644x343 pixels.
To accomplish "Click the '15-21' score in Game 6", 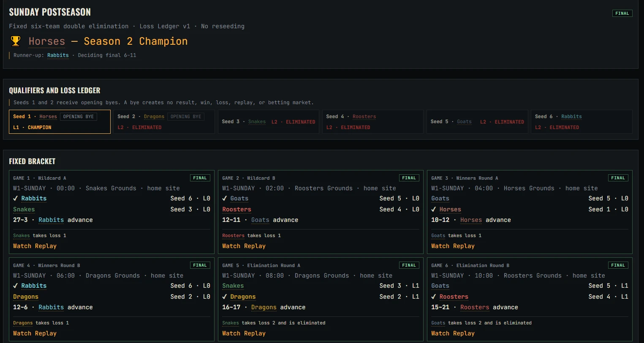I will pyautogui.click(x=440, y=307).
